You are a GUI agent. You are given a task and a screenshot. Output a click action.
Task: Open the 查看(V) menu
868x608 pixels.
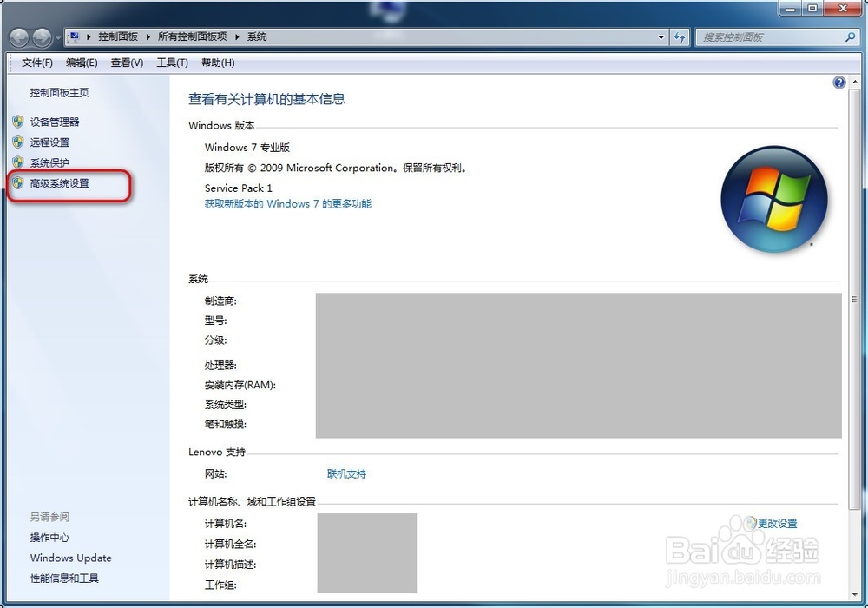126,62
